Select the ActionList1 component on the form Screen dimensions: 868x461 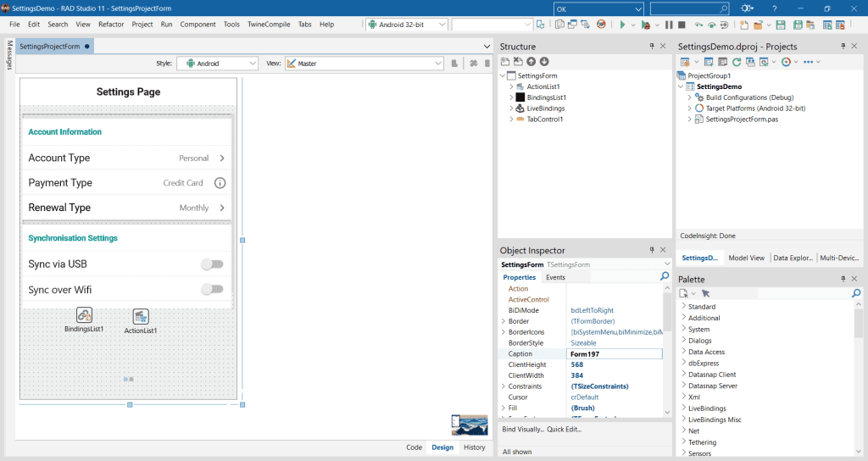(141, 317)
